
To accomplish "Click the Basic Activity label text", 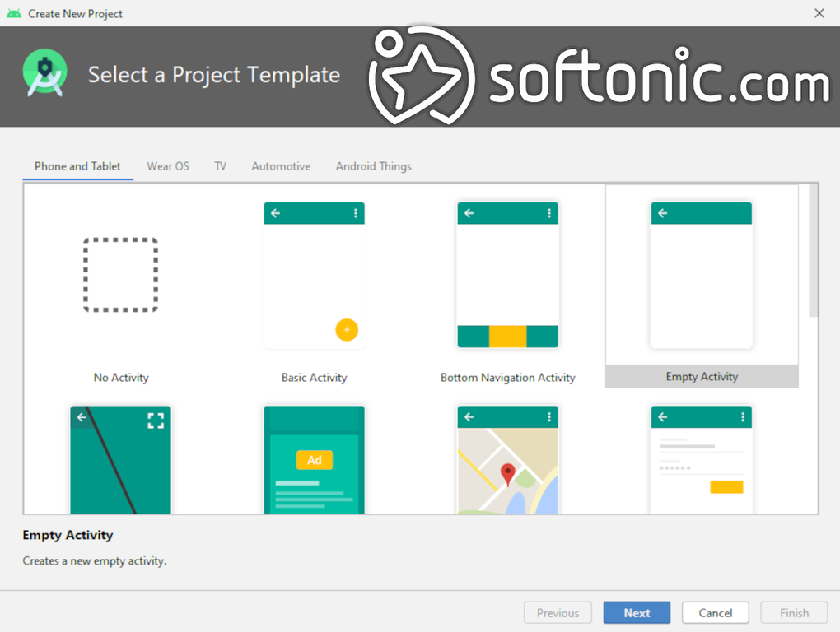I will pyautogui.click(x=314, y=378).
